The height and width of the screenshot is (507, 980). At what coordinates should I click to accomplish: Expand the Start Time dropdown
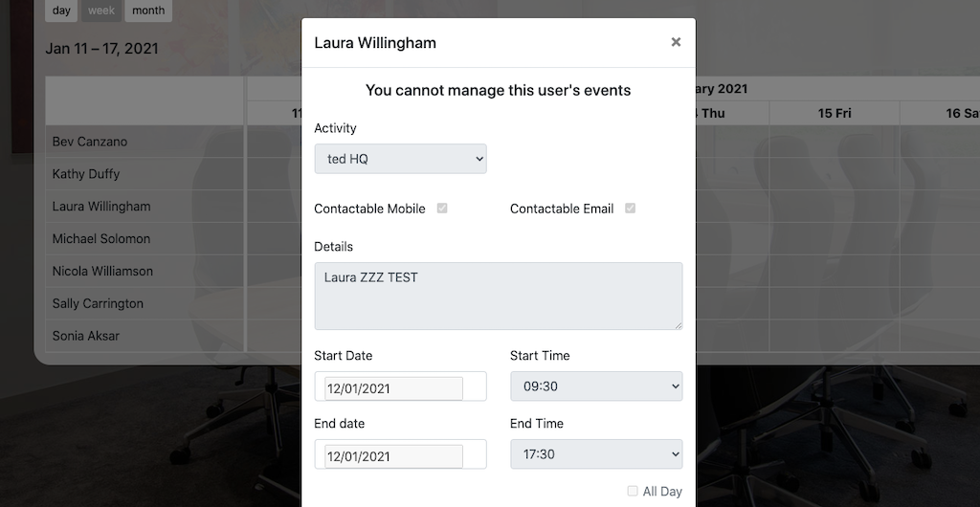coord(595,386)
